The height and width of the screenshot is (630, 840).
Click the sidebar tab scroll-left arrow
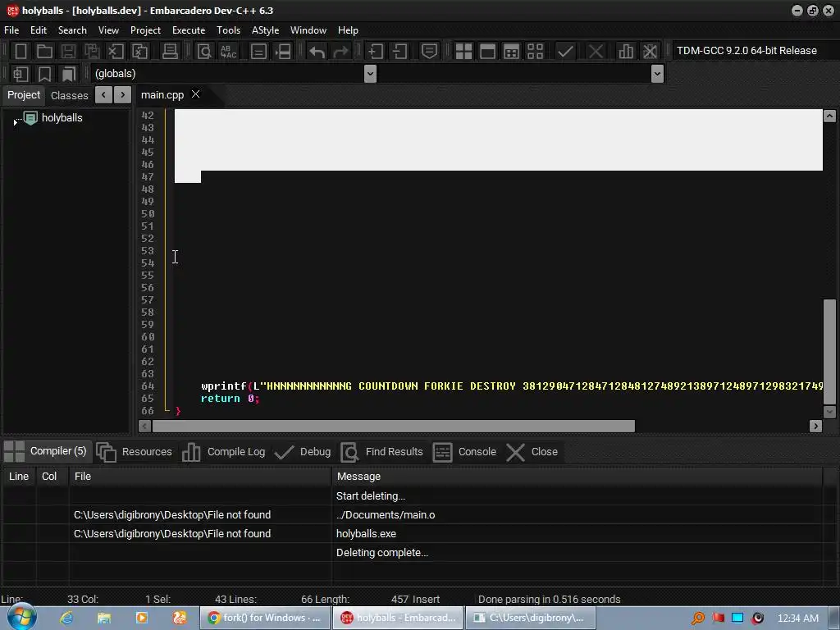(103, 95)
